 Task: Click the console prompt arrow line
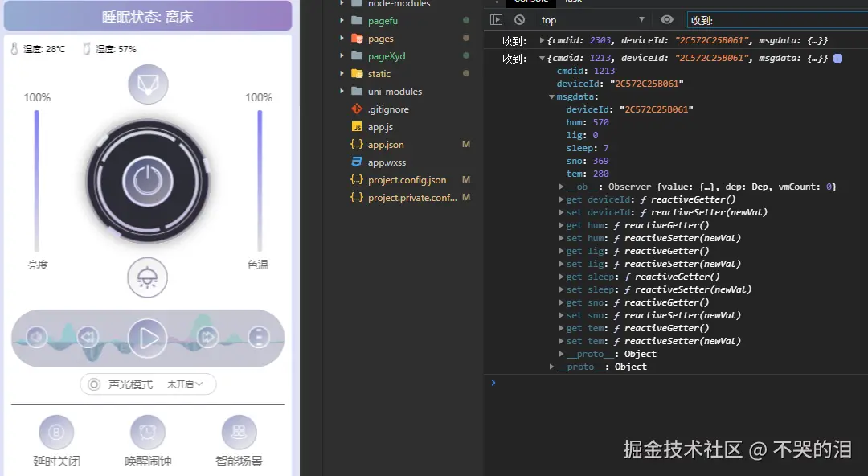point(493,383)
